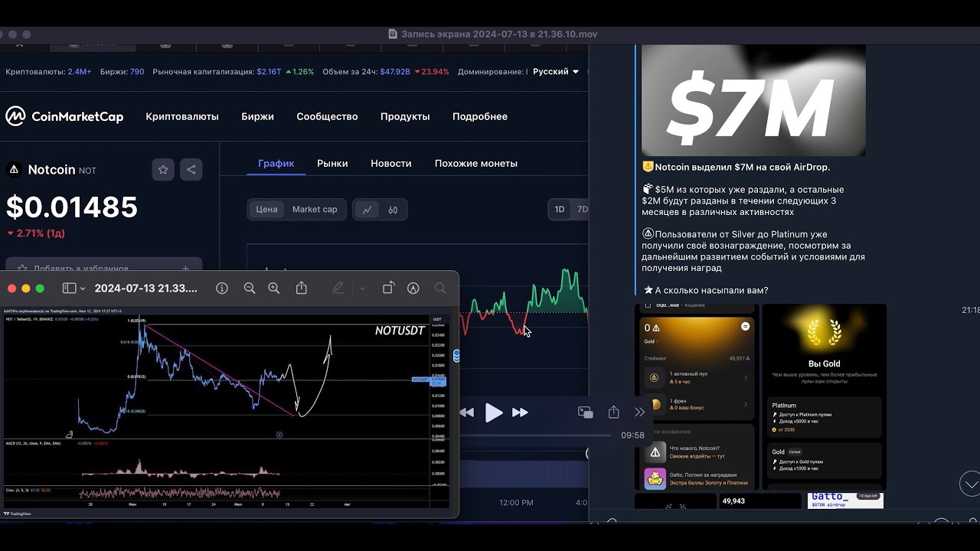Share the video from QuickTime controls
980x551 pixels.
(x=613, y=412)
